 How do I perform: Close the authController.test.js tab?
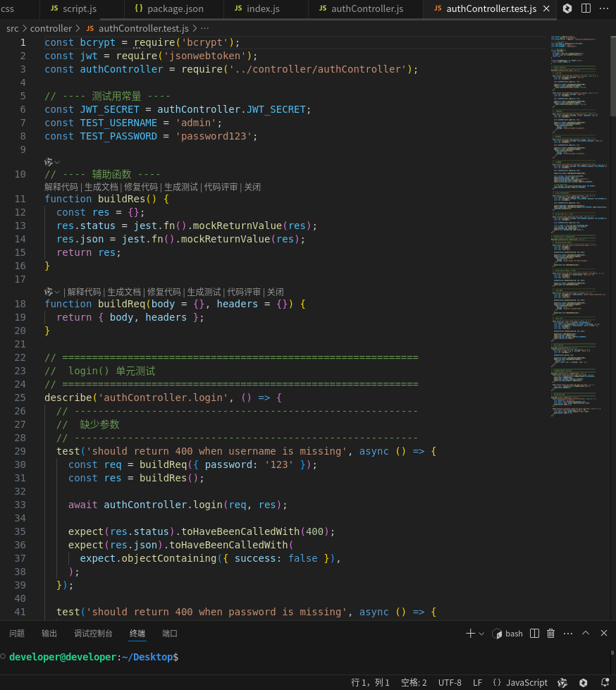546,8
